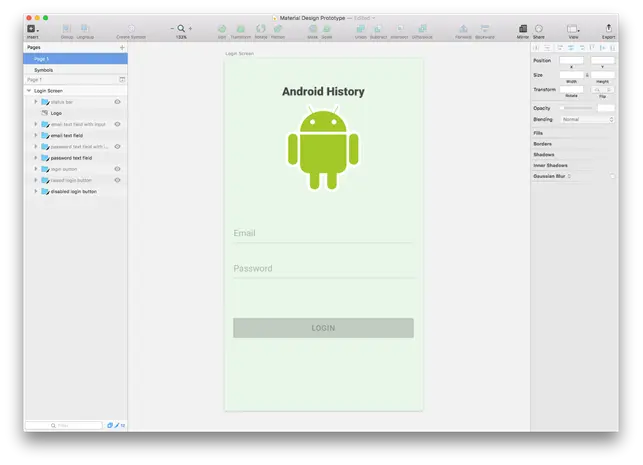Click the Share toolbar icon
The width and height of the screenshot is (643, 465).
539,28
